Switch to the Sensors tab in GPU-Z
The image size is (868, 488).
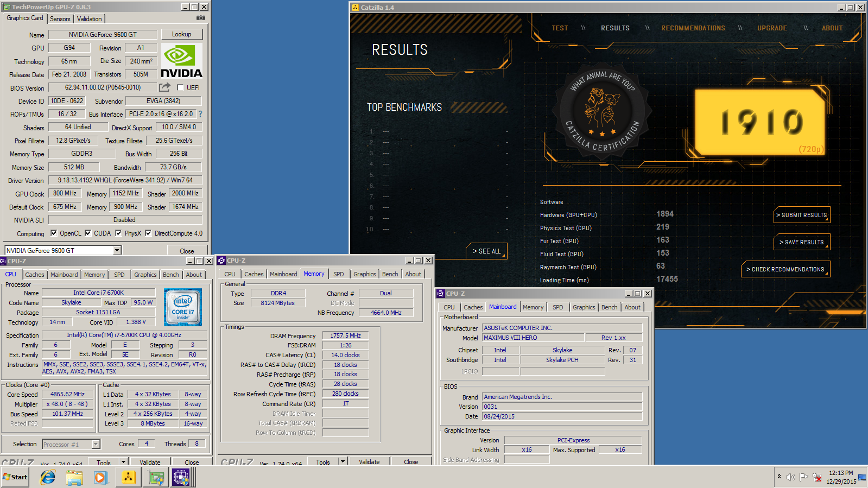[x=60, y=18]
